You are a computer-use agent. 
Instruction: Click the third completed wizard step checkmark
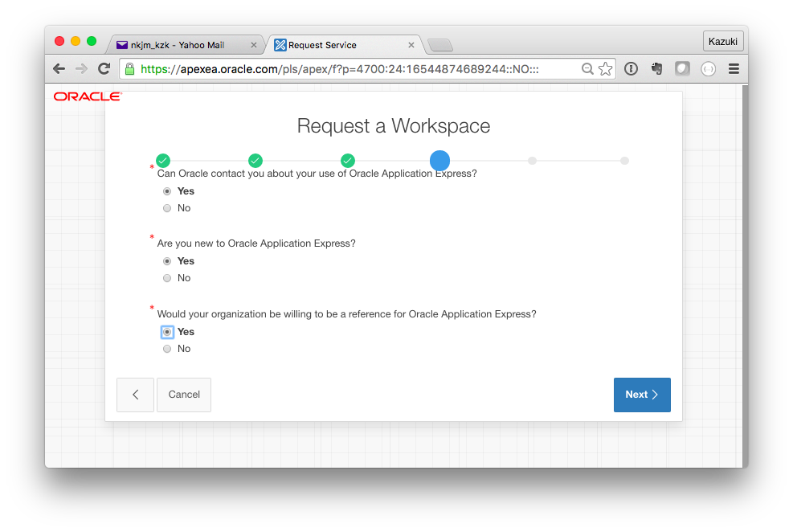coord(347,161)
